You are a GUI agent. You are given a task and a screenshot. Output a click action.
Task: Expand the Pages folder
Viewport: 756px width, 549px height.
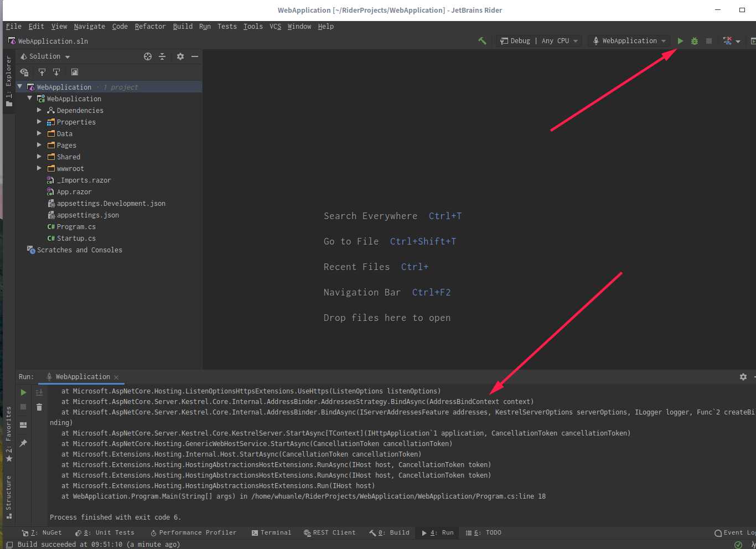point(39,145)
